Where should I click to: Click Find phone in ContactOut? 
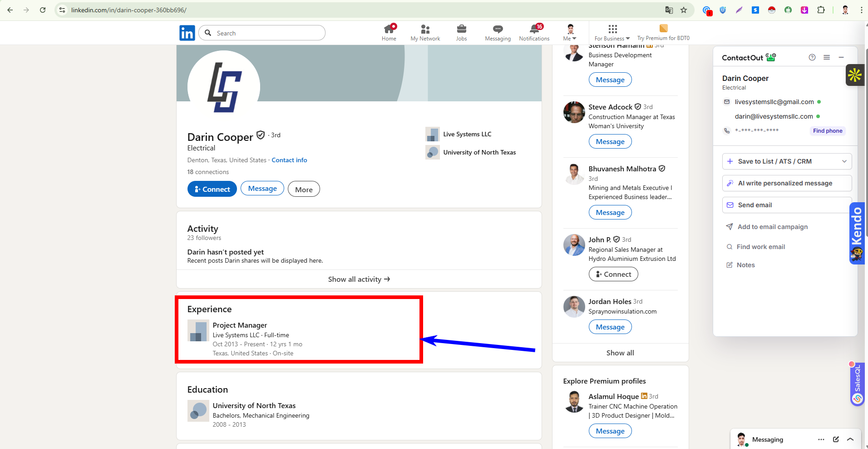[828, 131]
